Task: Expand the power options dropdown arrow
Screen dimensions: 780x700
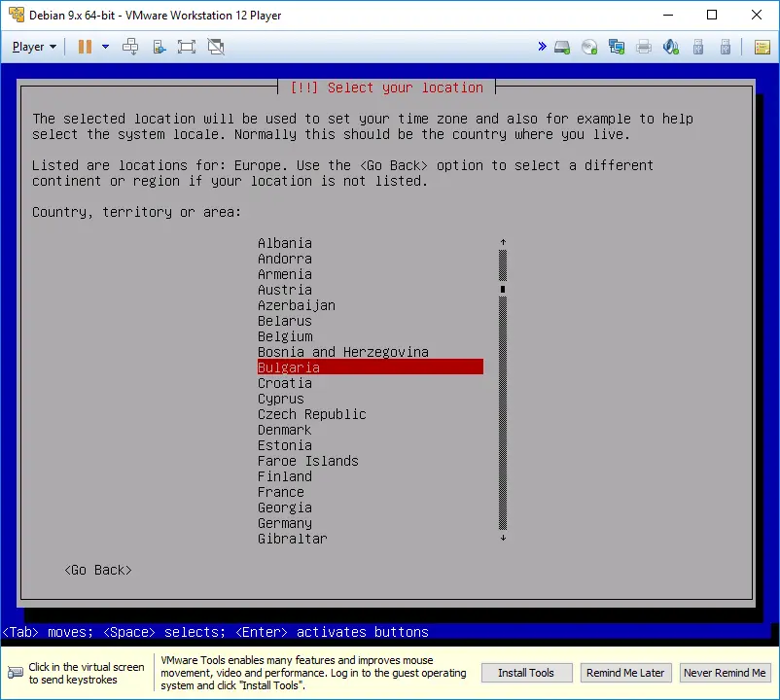Action: [105, 47]
